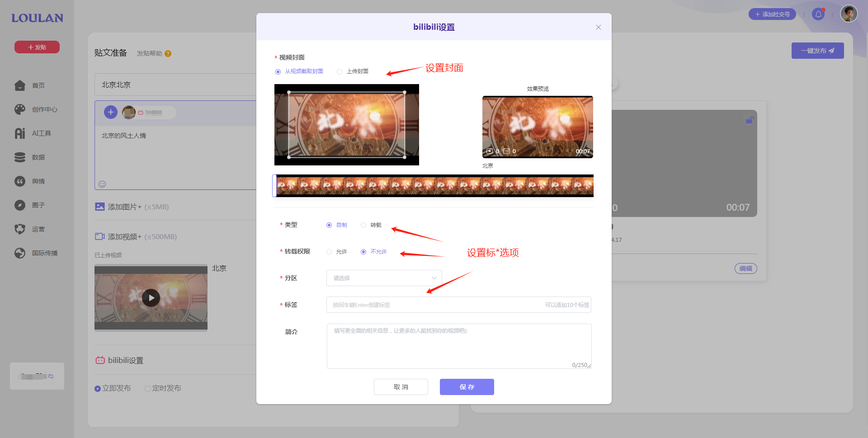
Task: Click the 发贴帮助 question mark icon
Action: point(168,53)
